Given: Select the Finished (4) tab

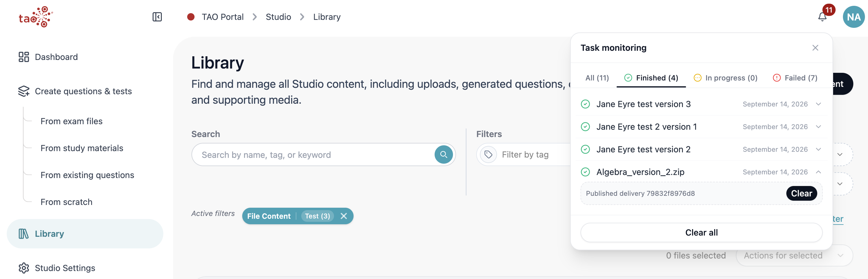Looking at the screenshot, I should pyautogui.click(x=651, y=78).
